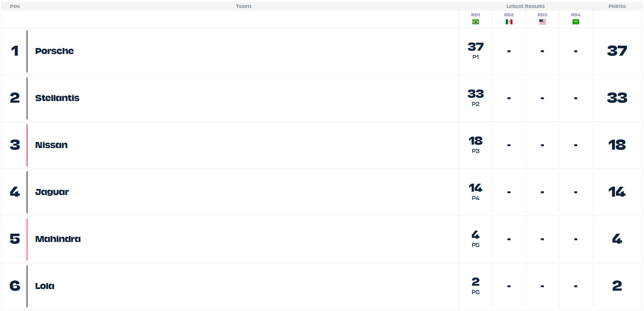Viewport: 644px width, 311px height.
Task: Click the Points column header
Action: 617,6
